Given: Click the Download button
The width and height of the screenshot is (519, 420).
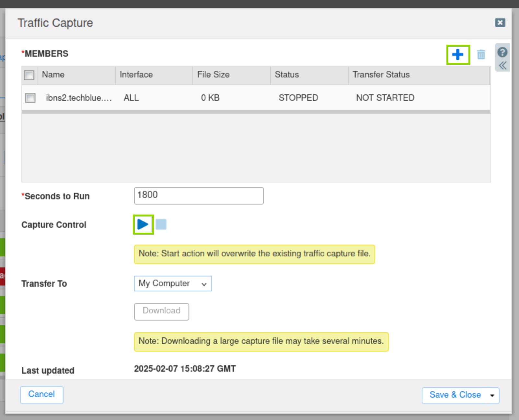Looking at the screenshot, I should click(x=161, y=311).
